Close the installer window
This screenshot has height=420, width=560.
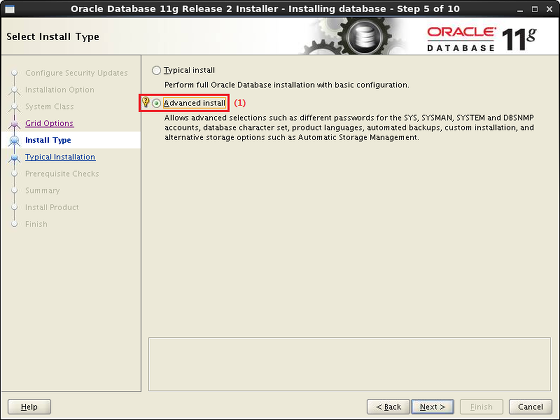(x=550, y=9)
